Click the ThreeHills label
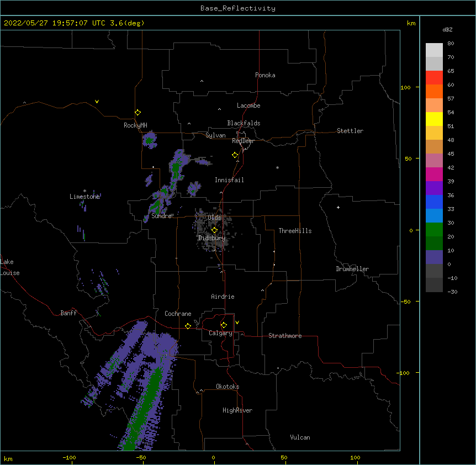476x465 pixels. pos(295,231)
